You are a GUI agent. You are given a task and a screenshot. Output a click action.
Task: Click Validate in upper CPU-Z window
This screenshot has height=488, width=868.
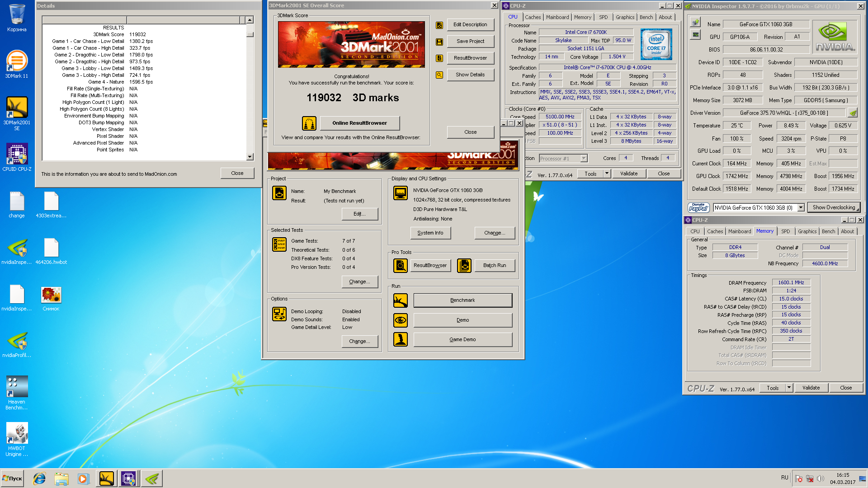click(629, 174)
